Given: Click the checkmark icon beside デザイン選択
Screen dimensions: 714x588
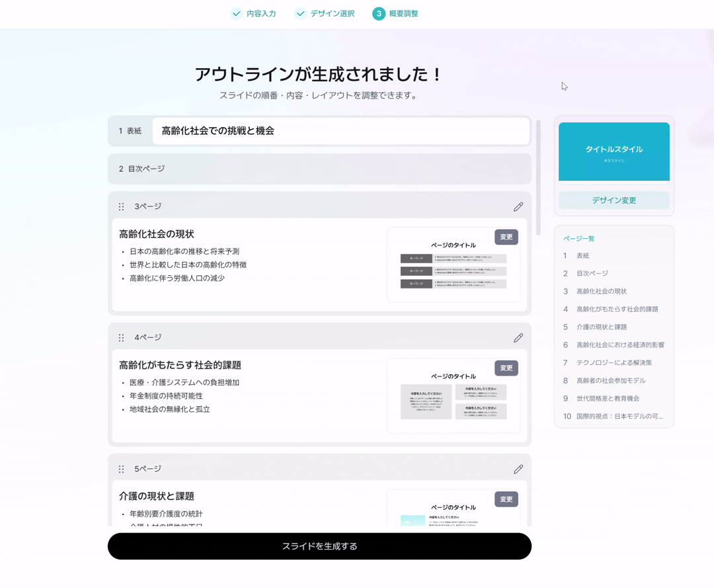Looking at the screenshot, I should click(x=301, y=13).
